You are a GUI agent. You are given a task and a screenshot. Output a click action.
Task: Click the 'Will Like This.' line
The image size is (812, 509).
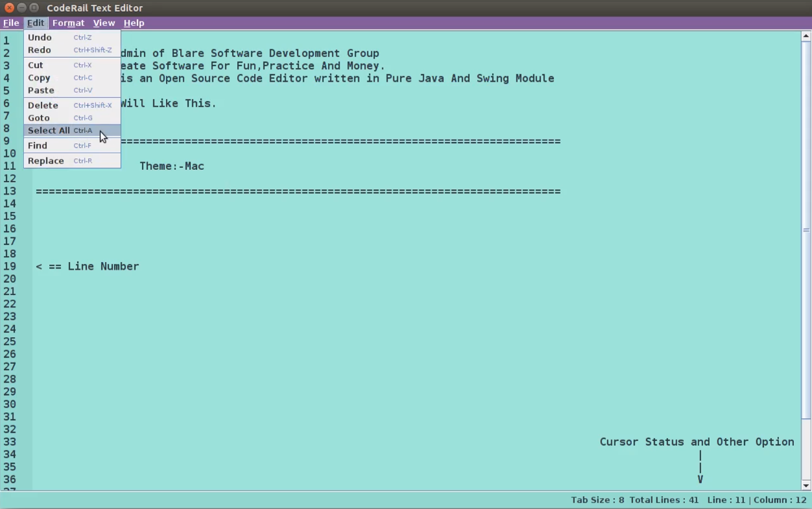[x=168, y=103]
